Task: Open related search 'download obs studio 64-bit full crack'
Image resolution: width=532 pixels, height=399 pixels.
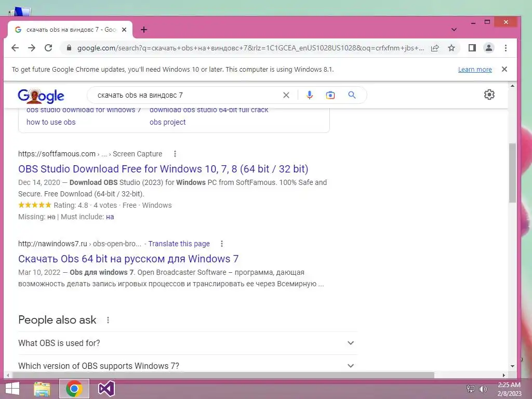Action: click(209, 110)
